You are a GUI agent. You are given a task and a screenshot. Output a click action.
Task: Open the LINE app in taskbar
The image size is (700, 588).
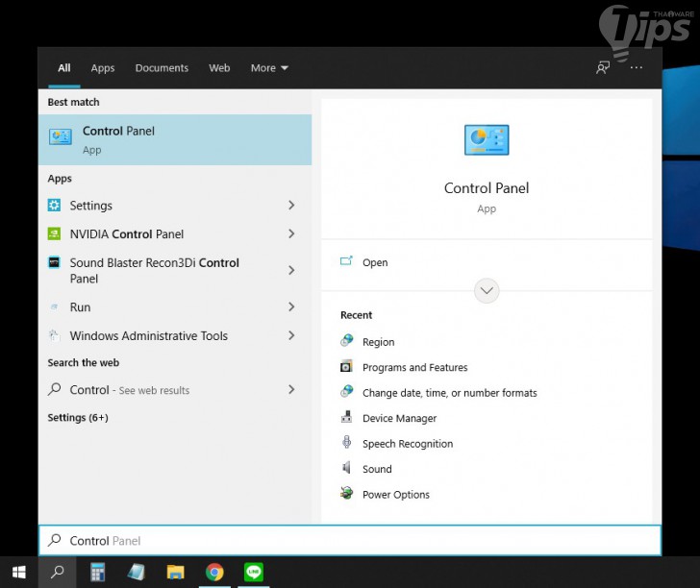(254, 573)
